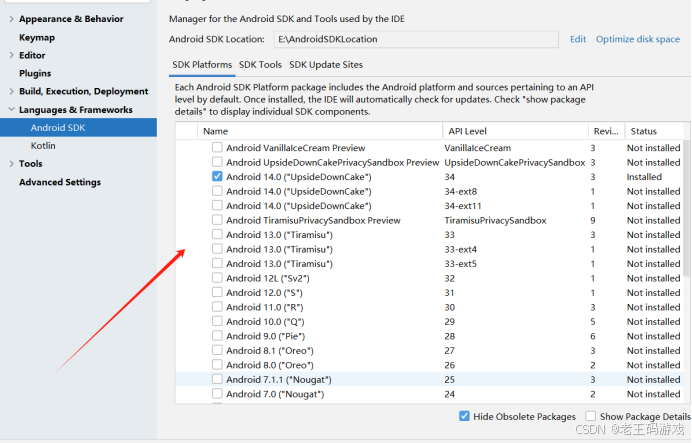Open the SDK Update Sites tab

click(326, 65)
